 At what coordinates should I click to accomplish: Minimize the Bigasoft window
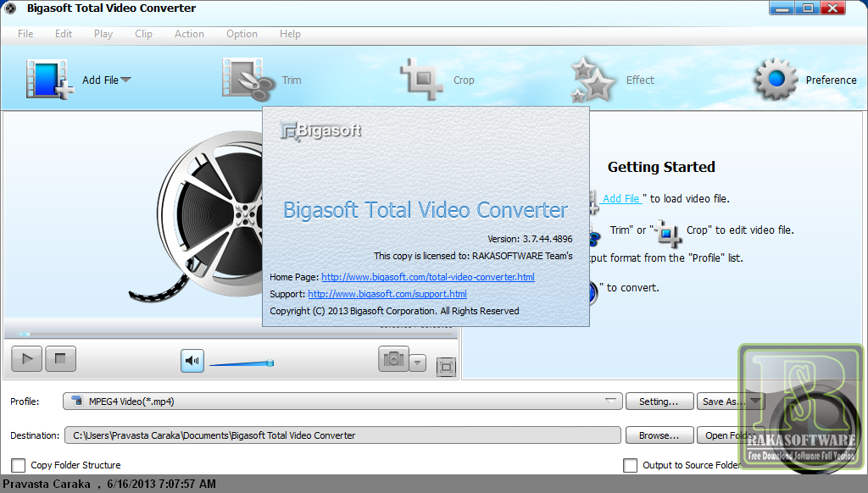[x=782, y=8]
